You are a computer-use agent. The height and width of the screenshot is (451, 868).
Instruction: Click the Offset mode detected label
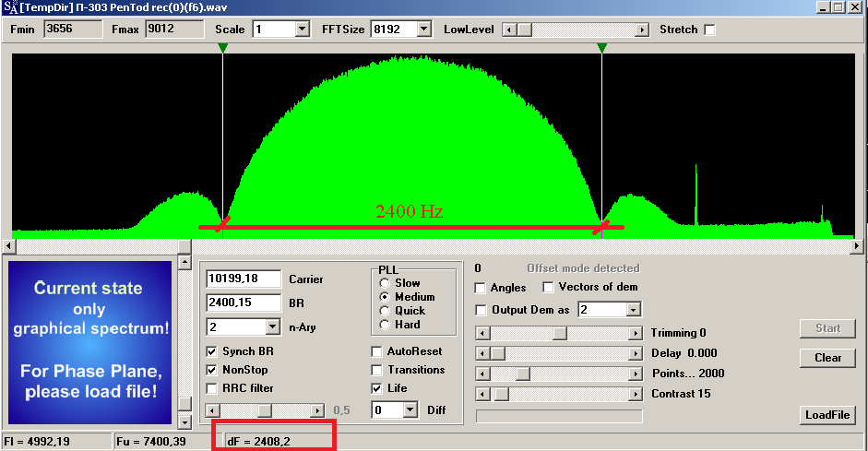click(x=584, y=268)
